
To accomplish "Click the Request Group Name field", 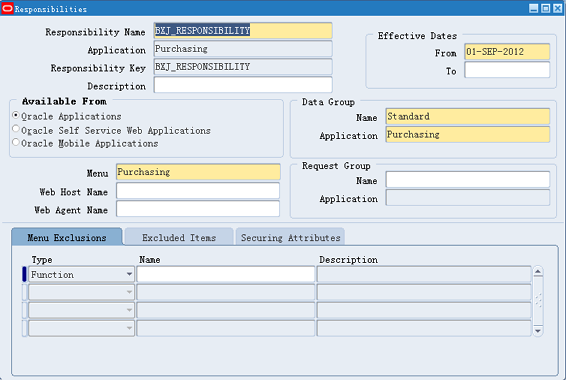I will [x=467, y=179].
